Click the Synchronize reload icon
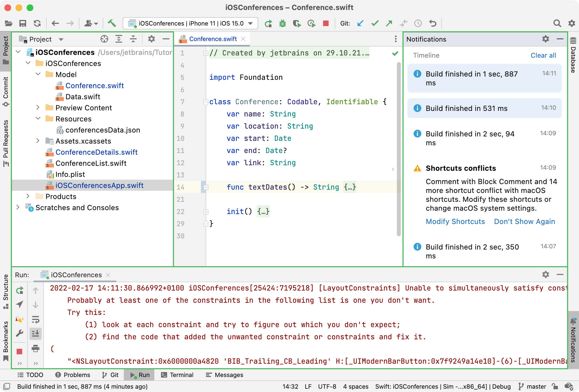The width and height of the screenshot is (579, 392). (37, 23)
